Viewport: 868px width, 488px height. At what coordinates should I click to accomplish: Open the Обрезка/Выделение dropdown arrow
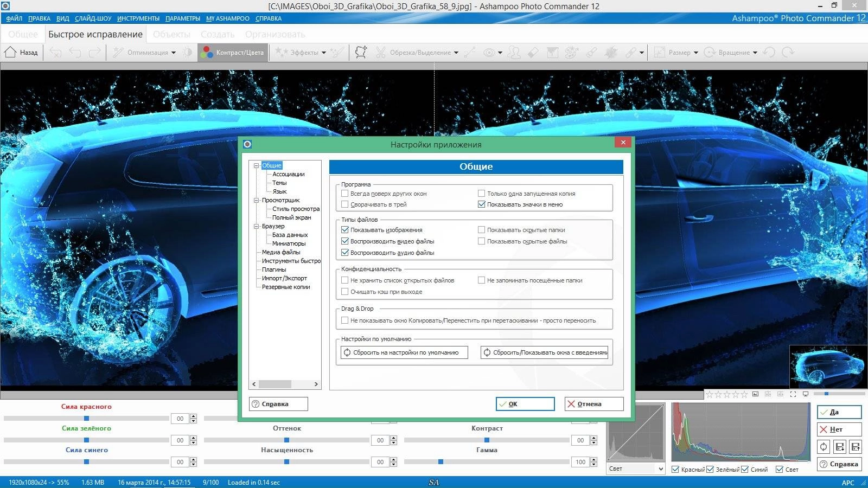pyautogui.click(x=456, y=53)
